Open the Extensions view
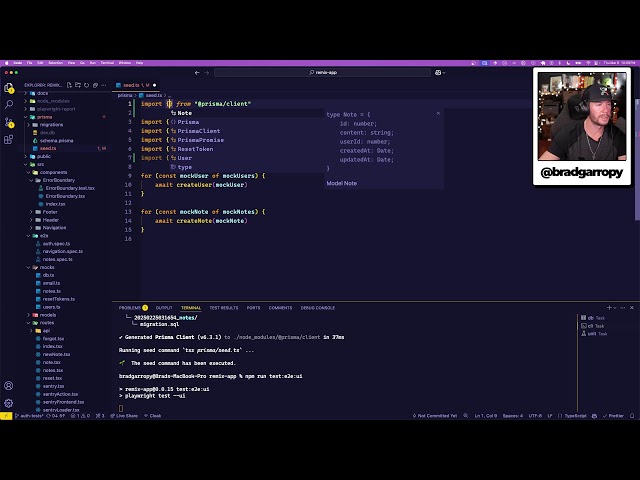Screen dimensions: 640x480 9,140
